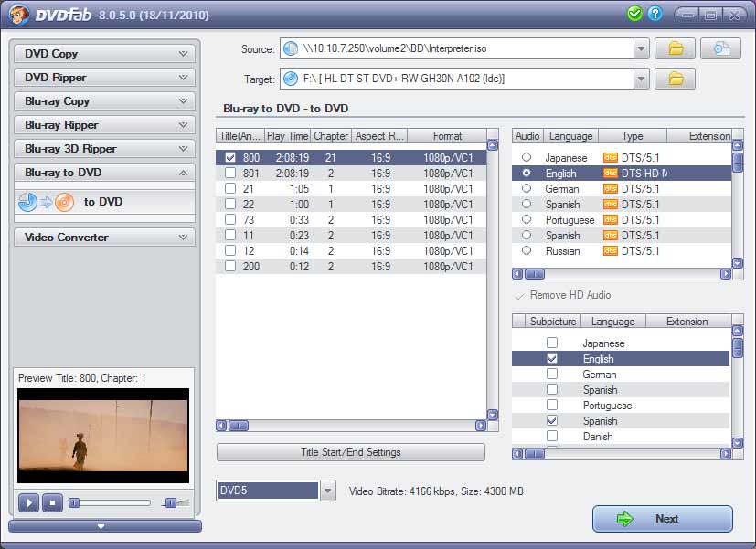756x549 pixels.
Task: Click the title list horizontal scrollbar
Action: coord(351,426)
